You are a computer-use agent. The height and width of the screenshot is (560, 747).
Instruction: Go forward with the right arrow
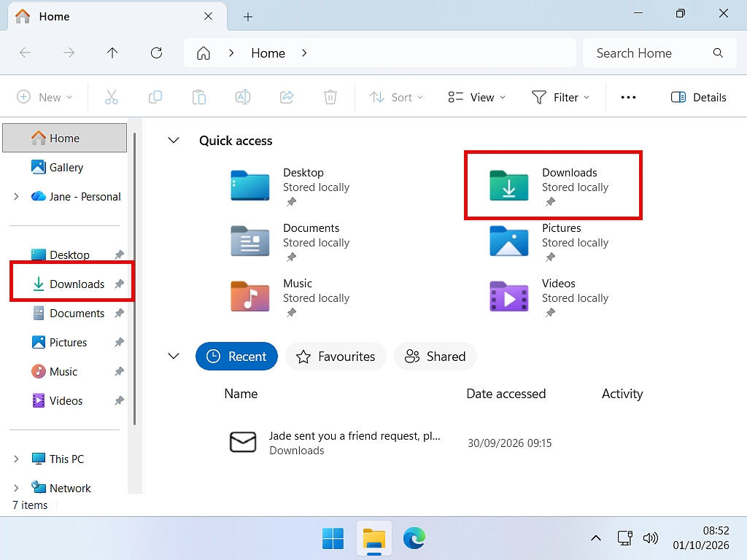[69, 52]
